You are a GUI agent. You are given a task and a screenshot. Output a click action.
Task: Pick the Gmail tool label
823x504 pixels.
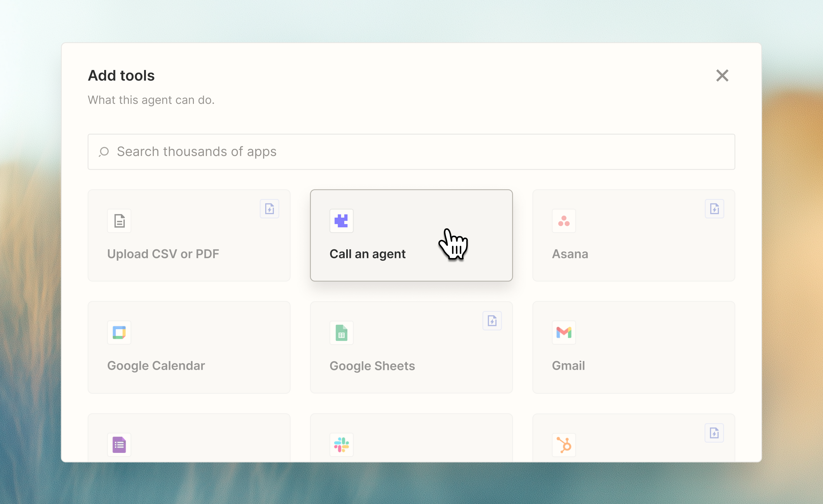[x=568, y=366]
